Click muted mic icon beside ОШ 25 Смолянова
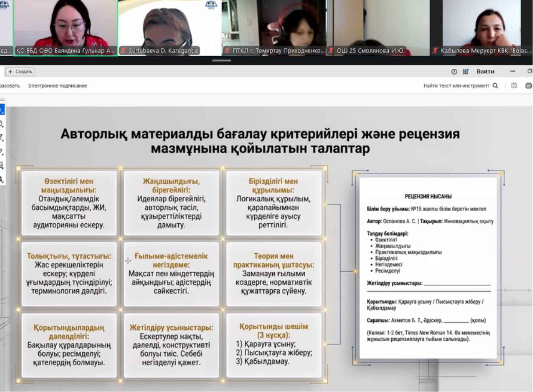This screenshot has width=533, height=392. [x=331, y=51]
